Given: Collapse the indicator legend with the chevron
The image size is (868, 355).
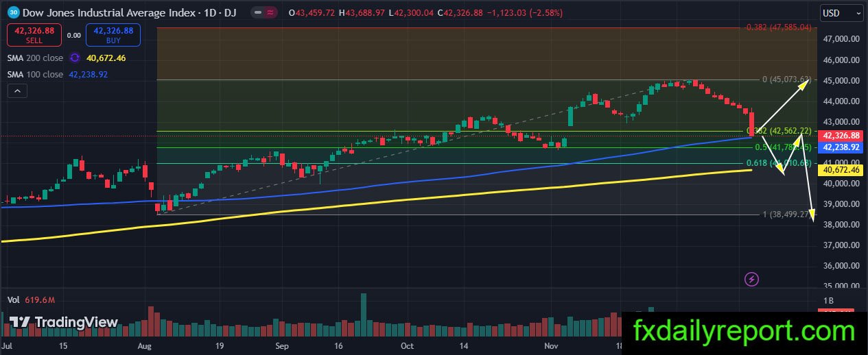Looking at the screenshot, I should tap(17, 90).
